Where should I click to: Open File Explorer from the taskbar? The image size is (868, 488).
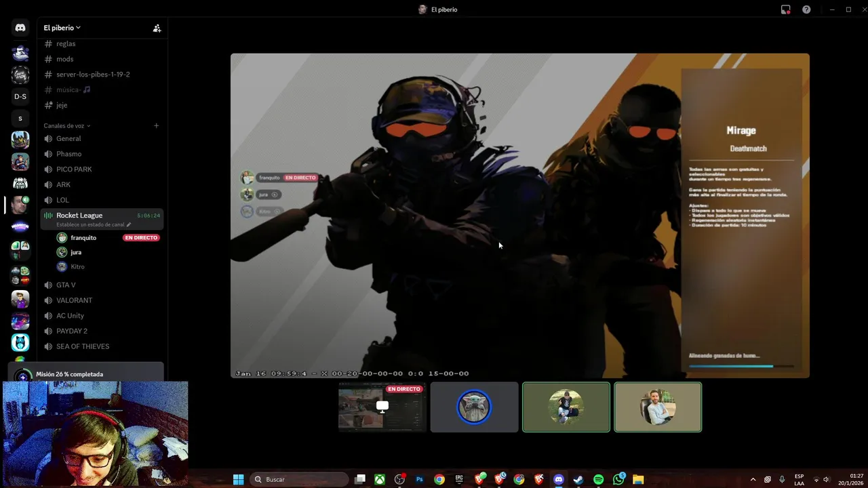[638, 479]
